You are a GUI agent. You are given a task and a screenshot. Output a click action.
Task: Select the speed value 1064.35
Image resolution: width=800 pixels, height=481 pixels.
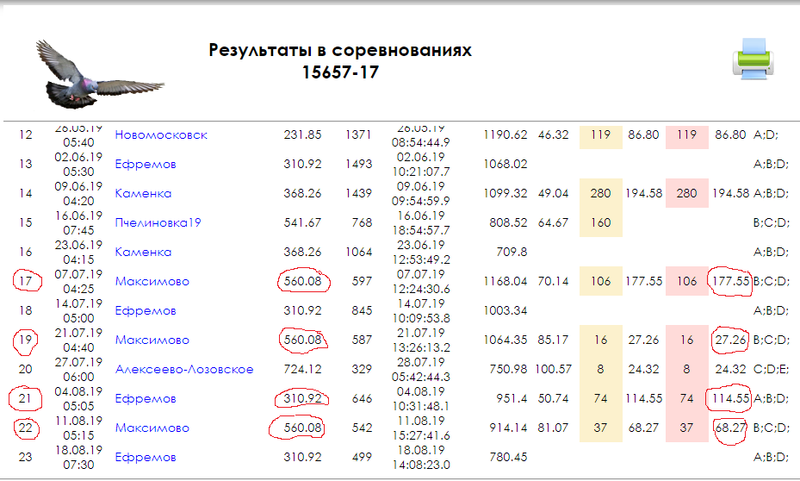tap(505, 340)
